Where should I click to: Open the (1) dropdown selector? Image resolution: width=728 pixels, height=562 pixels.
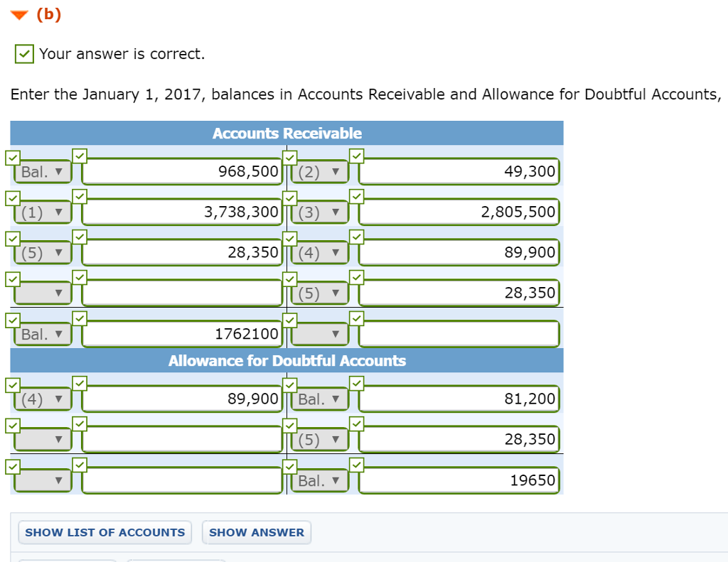41,212
